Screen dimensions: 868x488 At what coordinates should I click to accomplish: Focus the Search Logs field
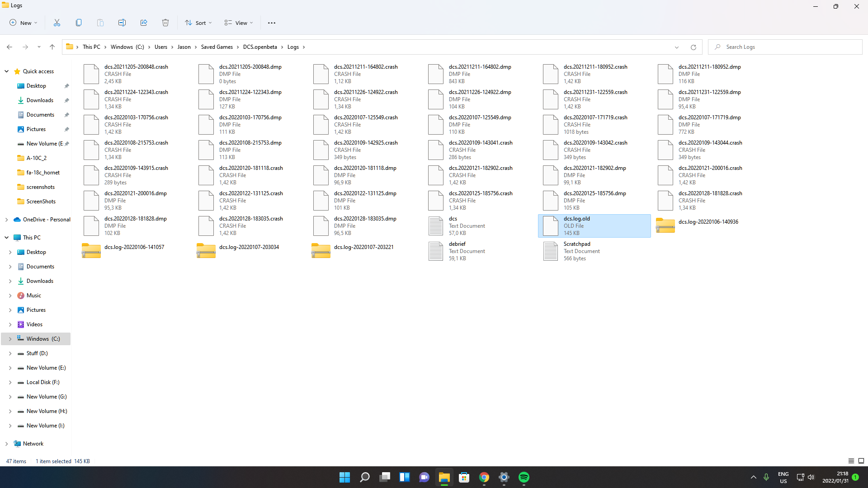(785, 47)
